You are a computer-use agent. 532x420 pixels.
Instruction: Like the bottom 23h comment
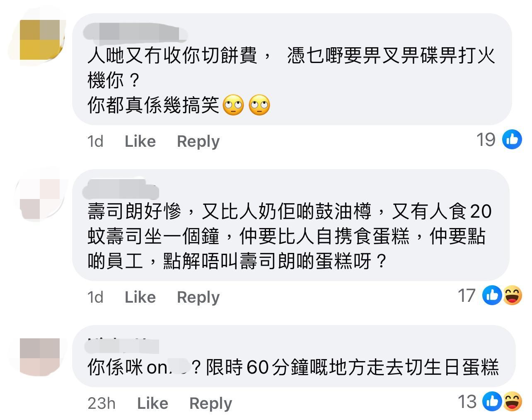coord(152,403)
